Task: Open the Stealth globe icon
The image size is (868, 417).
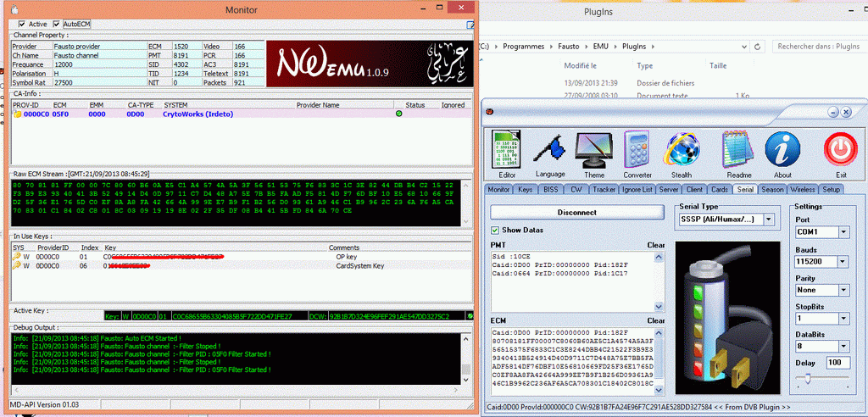Action: [x=682, y=150]
